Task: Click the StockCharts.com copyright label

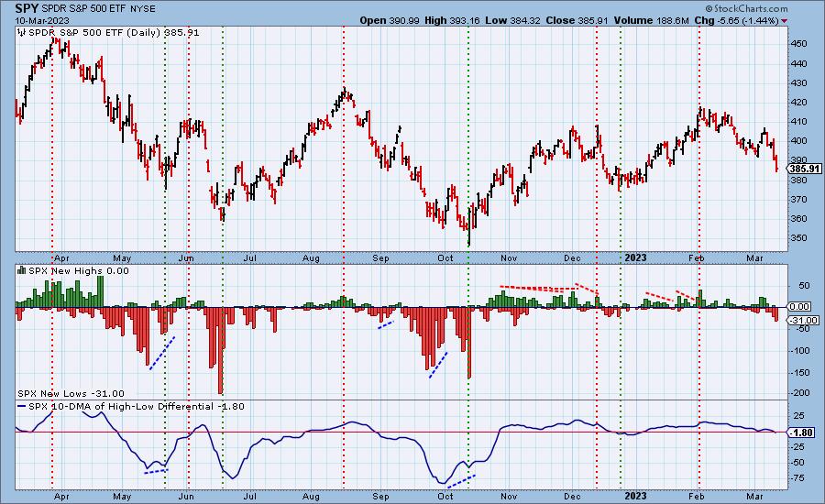Action: (746, 8)
